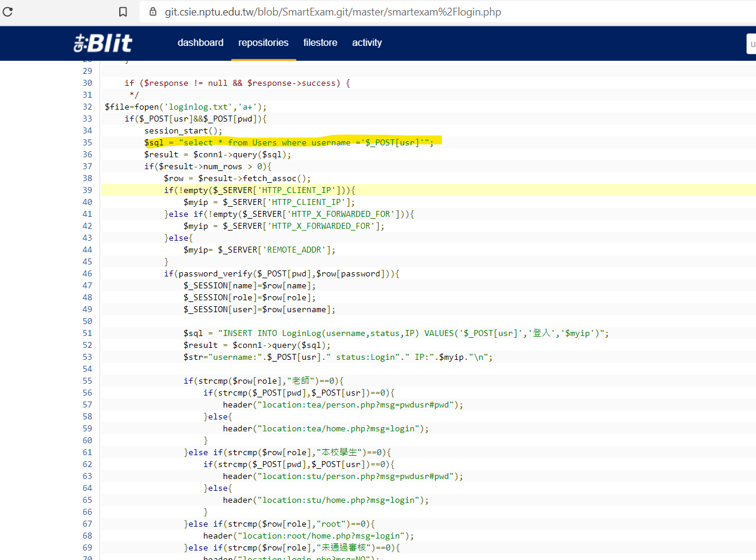
Task: View site info via padlock icon
Action: coord(153,12)
